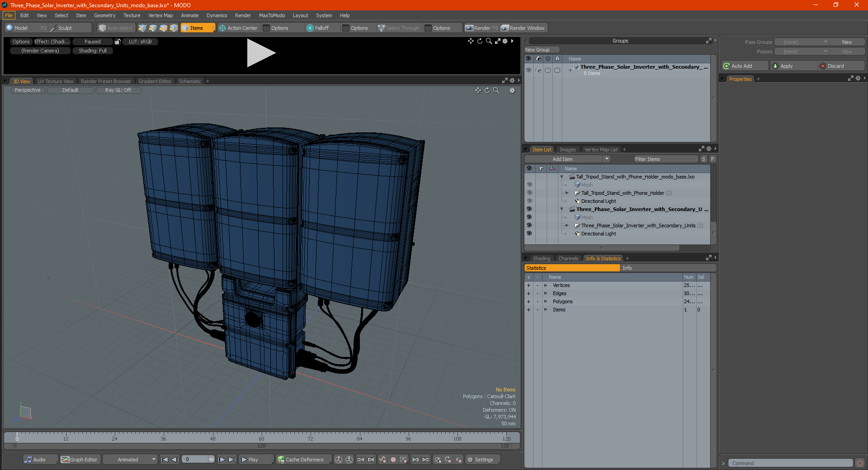
Task: Open the Add Item dropdown
Action: pyautogui.click(x=568, y=159)
